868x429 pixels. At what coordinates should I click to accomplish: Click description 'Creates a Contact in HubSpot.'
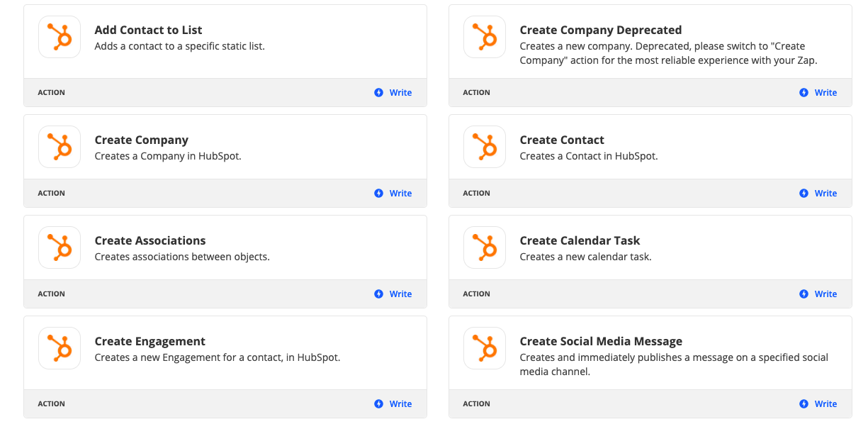pyautogui.click(x=589, y=157)
